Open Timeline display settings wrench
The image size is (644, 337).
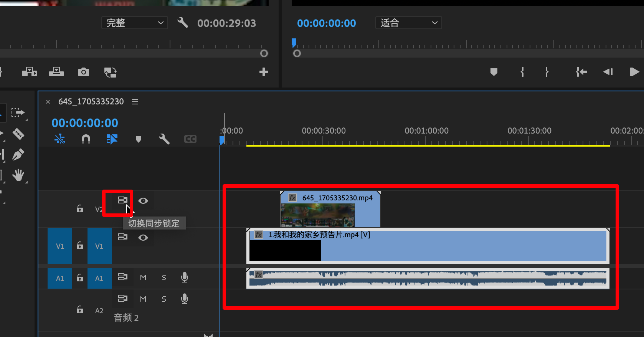(164, 139)
